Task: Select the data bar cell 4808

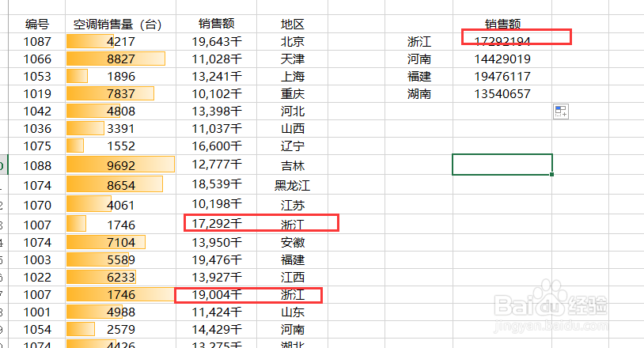Action: [120, 112]
